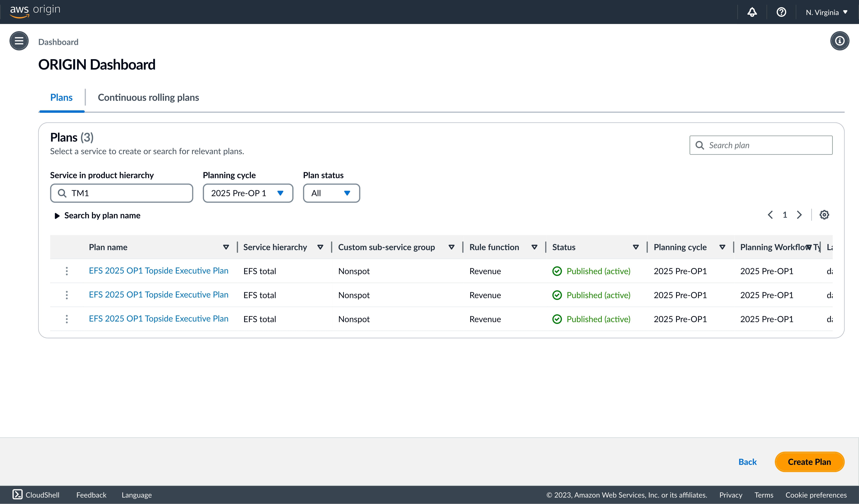Open the help question mark icon
The image size is (859, 504).
[781, 12]
